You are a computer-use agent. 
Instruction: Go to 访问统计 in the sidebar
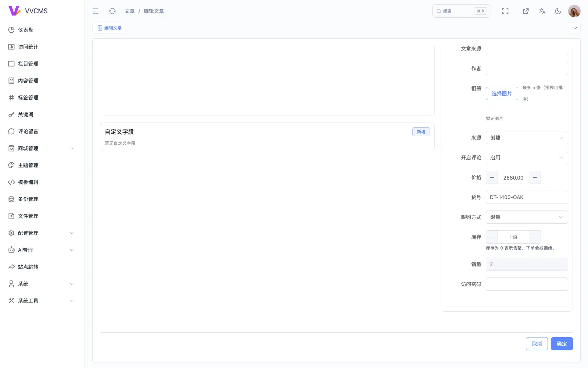pos(42,47)
